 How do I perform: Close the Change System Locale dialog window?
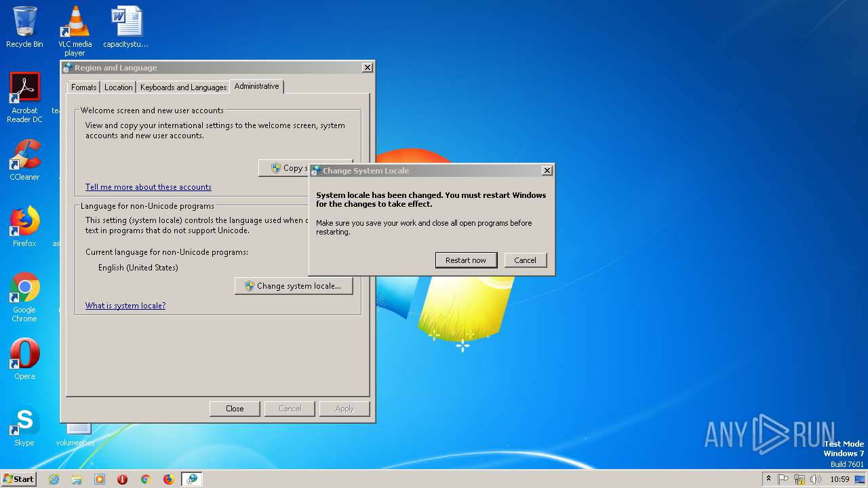547,171
